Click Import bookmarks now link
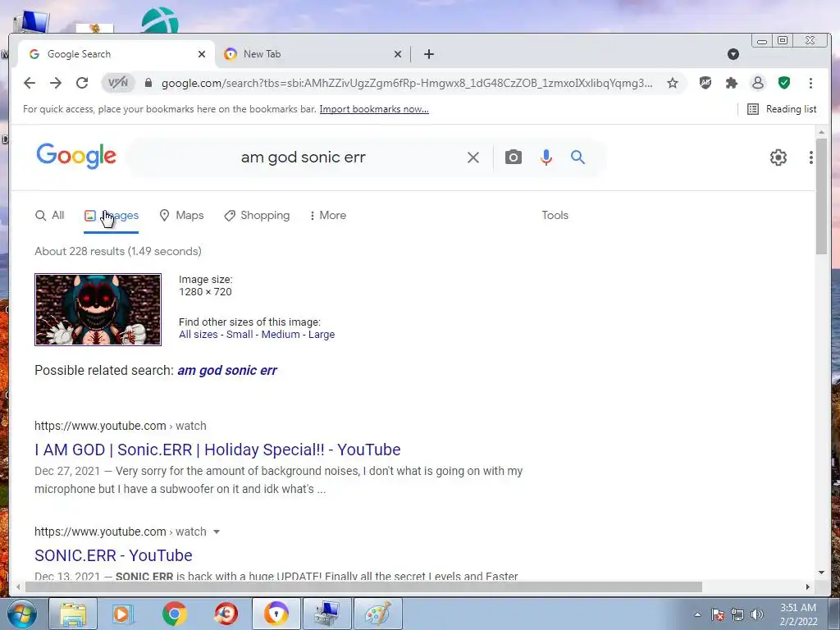This screenshot has width=840, height=630. 374,109
